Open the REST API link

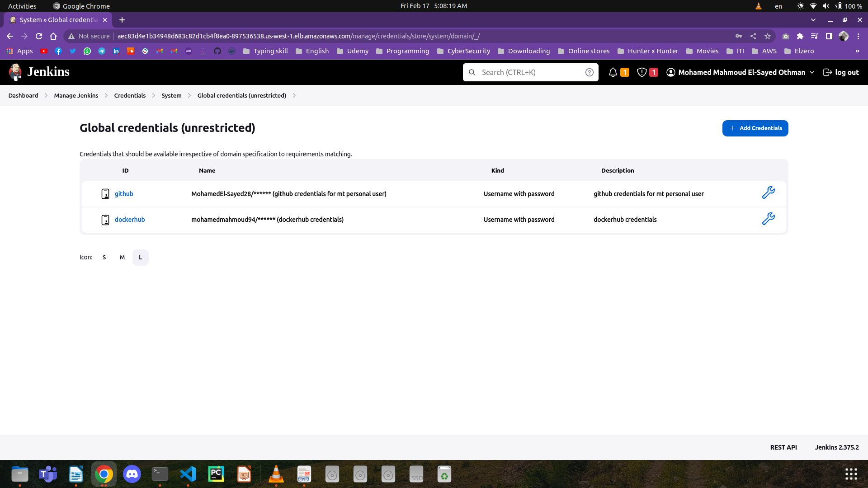click(783, 447)
